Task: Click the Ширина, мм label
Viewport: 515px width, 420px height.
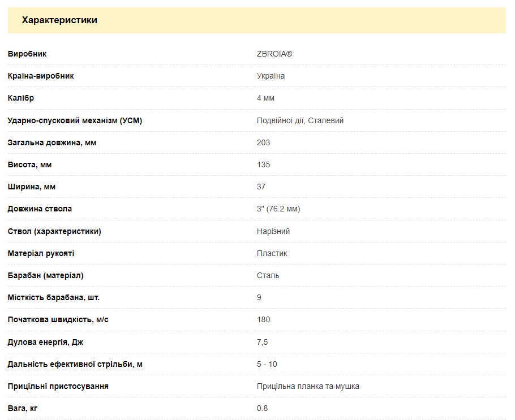Action: (x=32, y=187)
